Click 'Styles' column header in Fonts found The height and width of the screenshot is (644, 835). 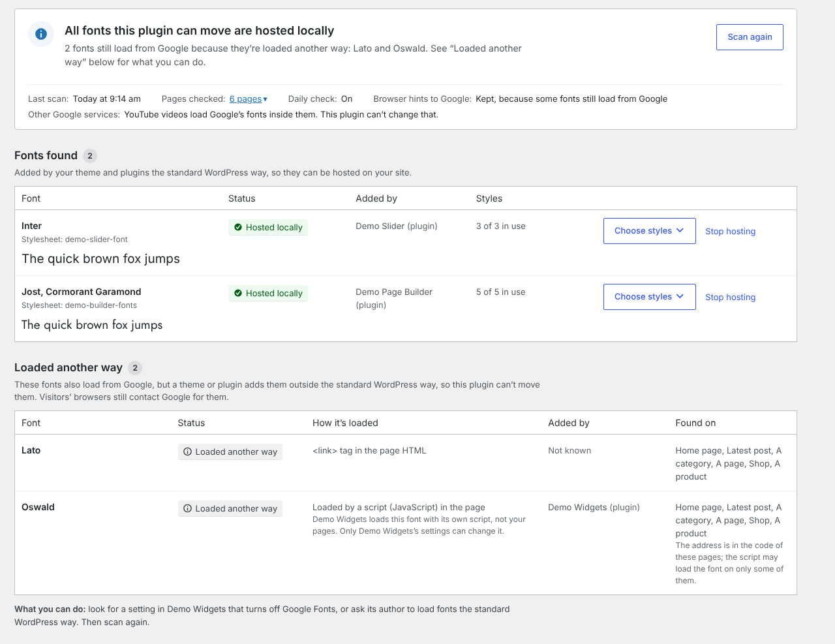click(489, 198)
